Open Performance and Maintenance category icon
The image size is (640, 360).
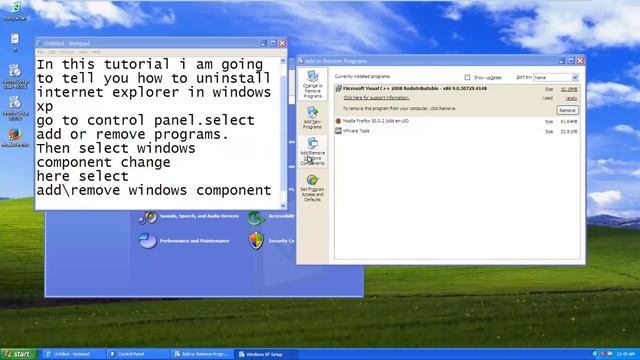point(147,240)
